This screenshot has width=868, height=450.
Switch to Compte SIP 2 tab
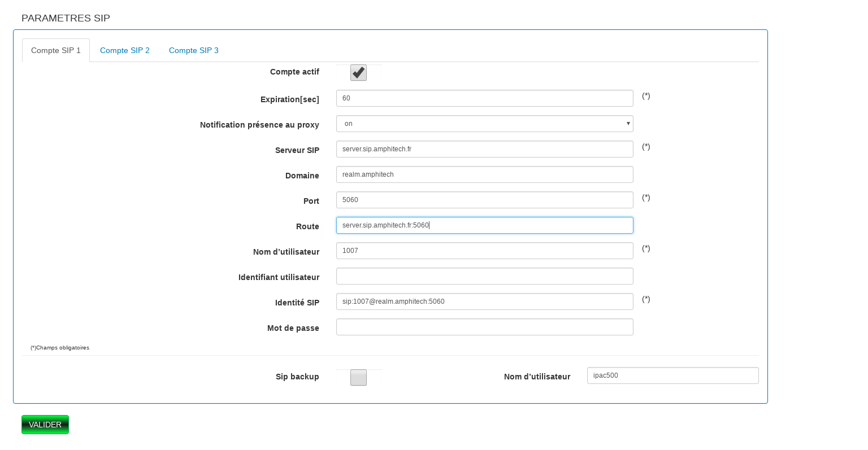pos(124,50)
